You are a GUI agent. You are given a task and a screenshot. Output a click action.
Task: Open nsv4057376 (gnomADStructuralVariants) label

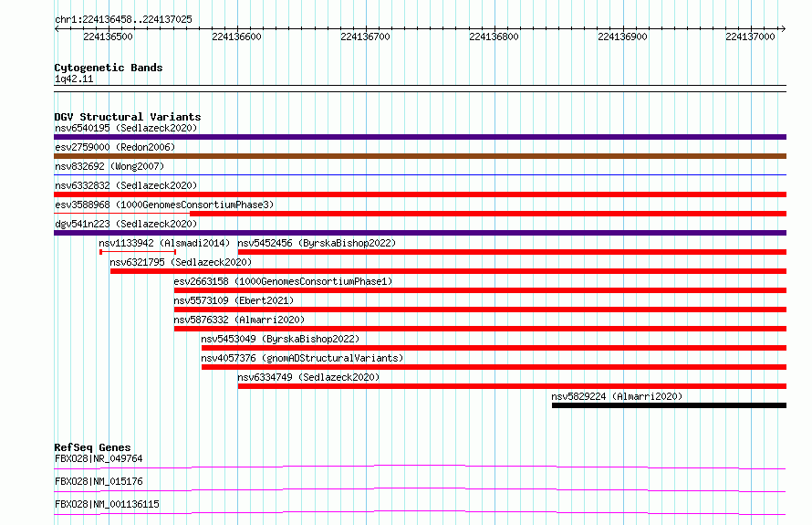coord(302,358)
